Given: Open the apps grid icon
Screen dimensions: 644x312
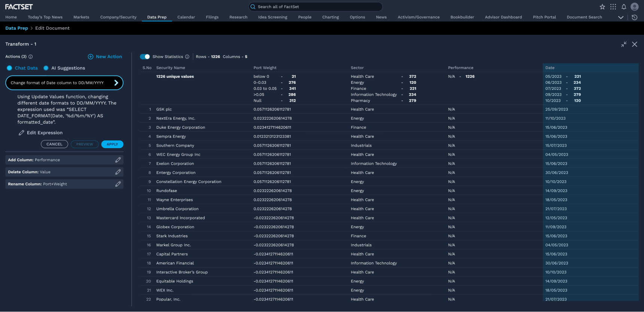Looking at the screenshot, I should pyautogui.click(x=613, y=7).
